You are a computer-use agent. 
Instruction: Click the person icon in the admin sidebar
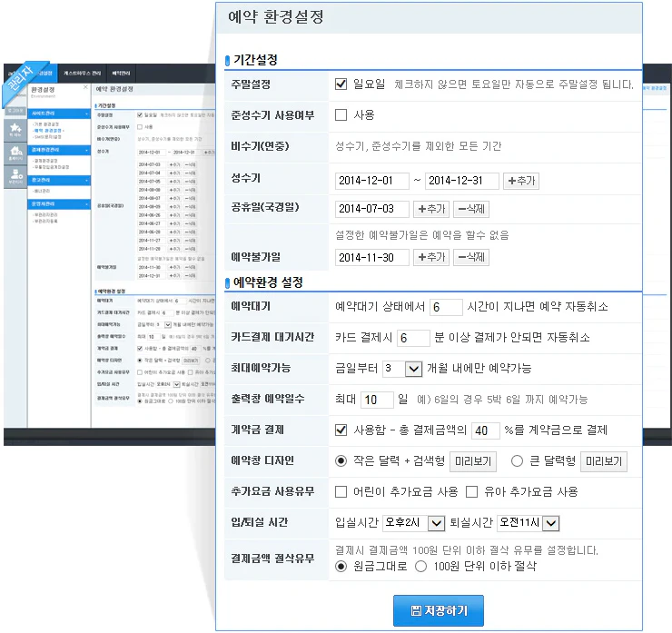(x=15, y=176)
